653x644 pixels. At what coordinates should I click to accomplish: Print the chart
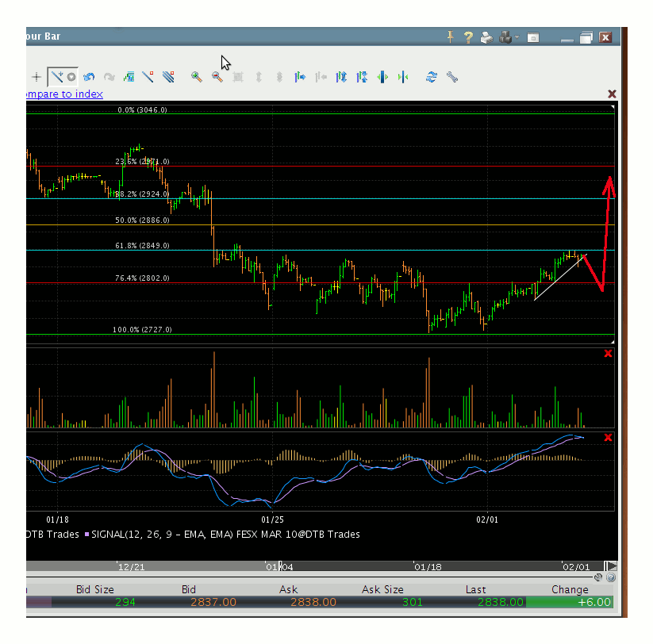[486, 37]
